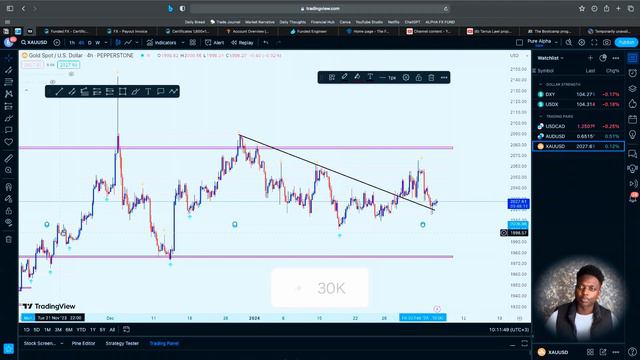The image size is (640, 360).
Task: Open chart settings gear icon
Action: pyautogui.click(x=582, y=42)
